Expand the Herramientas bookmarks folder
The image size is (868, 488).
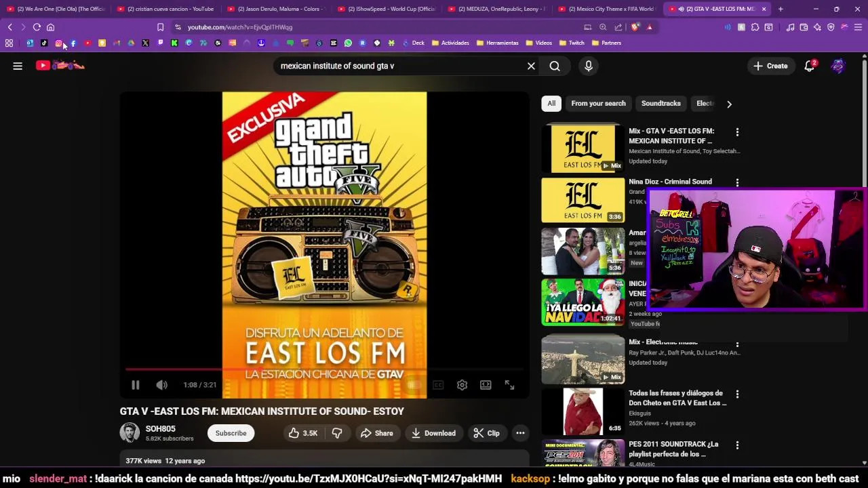tap(498, 43)
